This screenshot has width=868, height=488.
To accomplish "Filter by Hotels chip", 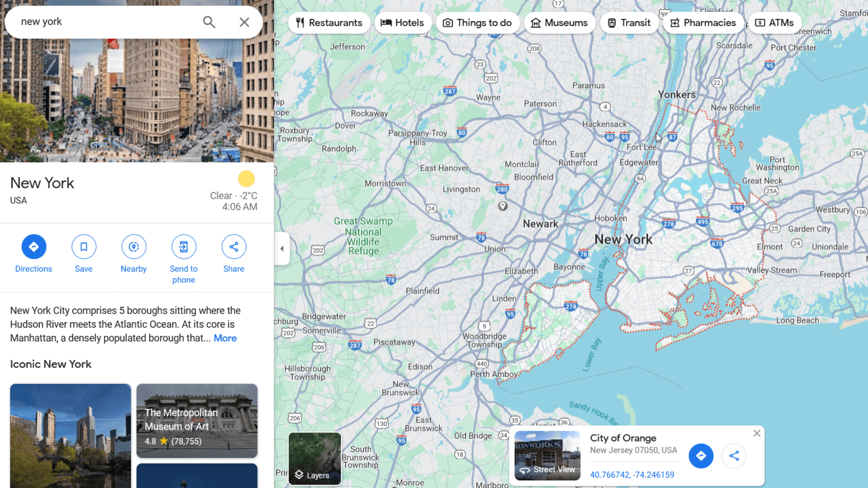I will 402,23.
